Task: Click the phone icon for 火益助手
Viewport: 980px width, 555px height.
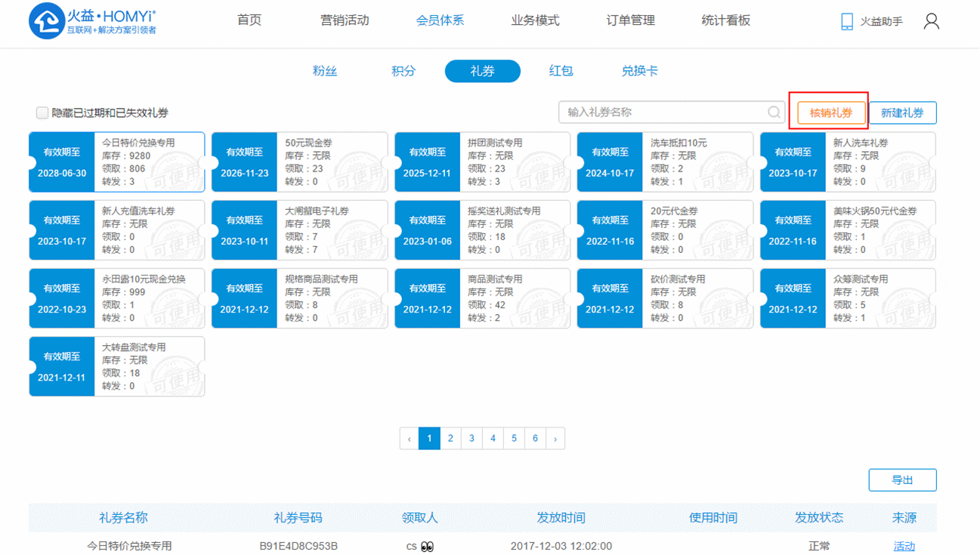Action: [x=847, y=21]
